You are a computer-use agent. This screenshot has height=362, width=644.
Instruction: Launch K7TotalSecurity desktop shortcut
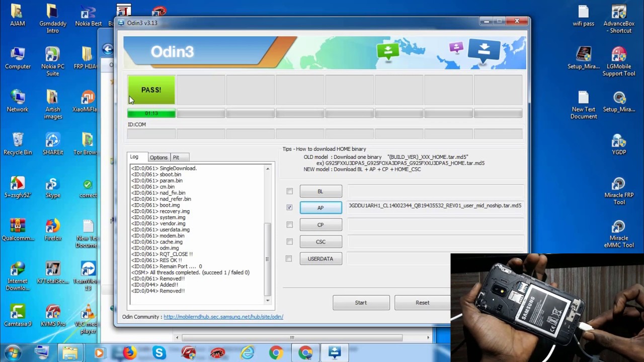pyautogui.click(x=52, y=273)
